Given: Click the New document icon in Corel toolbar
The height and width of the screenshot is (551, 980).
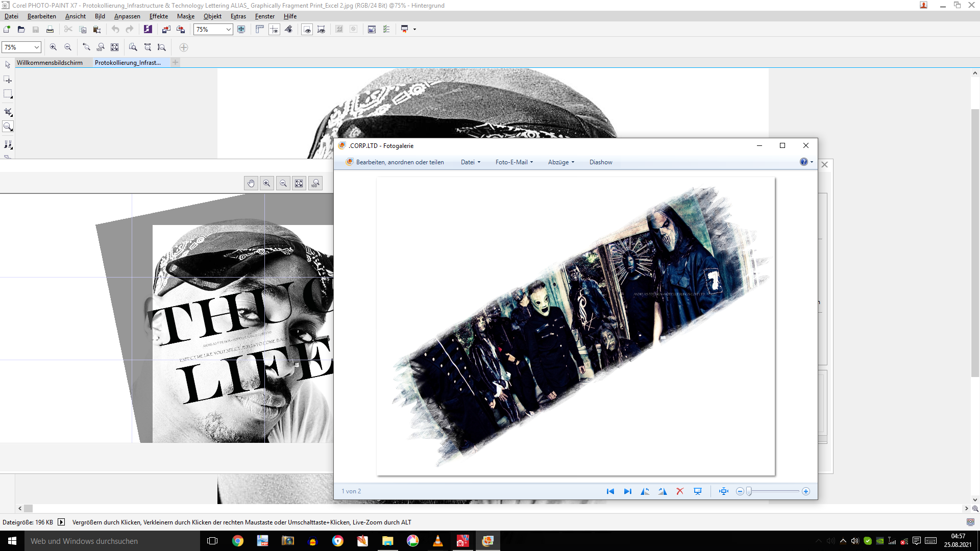Looking at the screenshot, I should coord(7,29).
